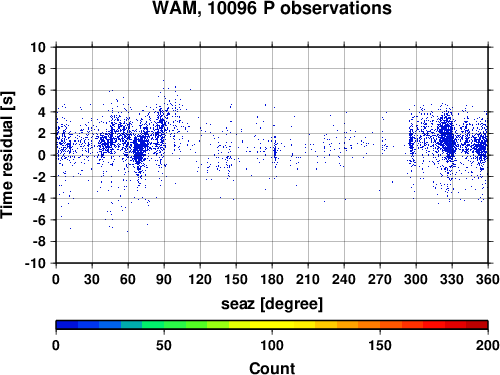Click the 'Count' colorbar label
Viewport: 500px width, 375px height.
[272, 368]
